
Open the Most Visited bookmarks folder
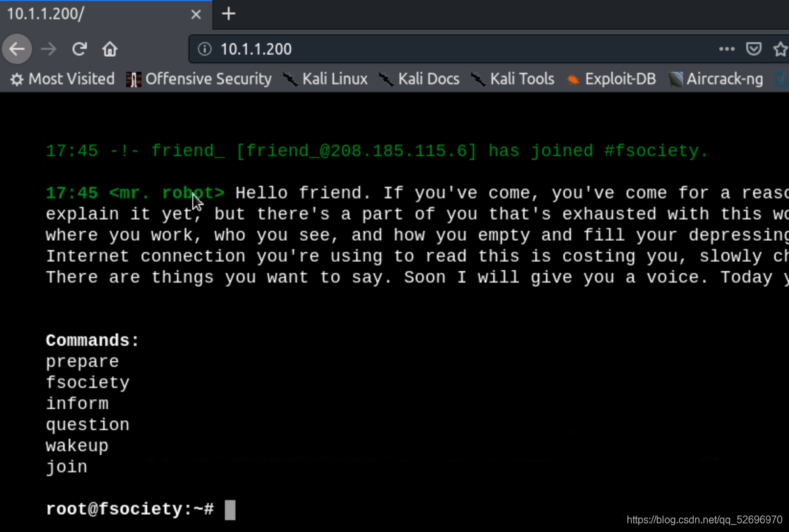point(62,79)
